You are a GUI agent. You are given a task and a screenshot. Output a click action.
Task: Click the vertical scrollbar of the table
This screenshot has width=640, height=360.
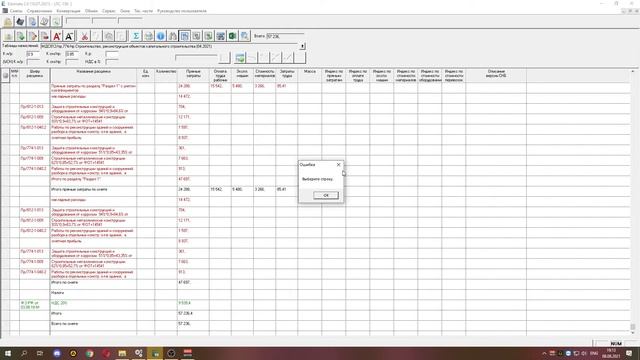pyautogui.click(x=633, y=202)
